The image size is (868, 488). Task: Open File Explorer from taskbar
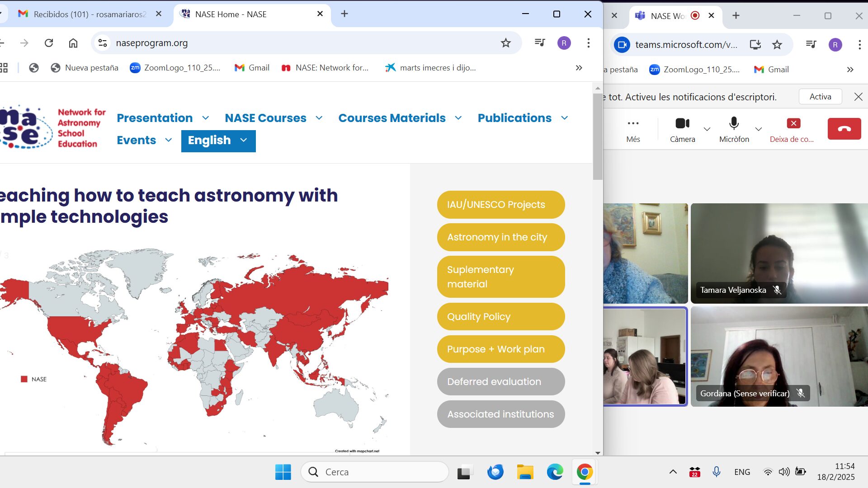pyautogui.click(x=525, y=472)
